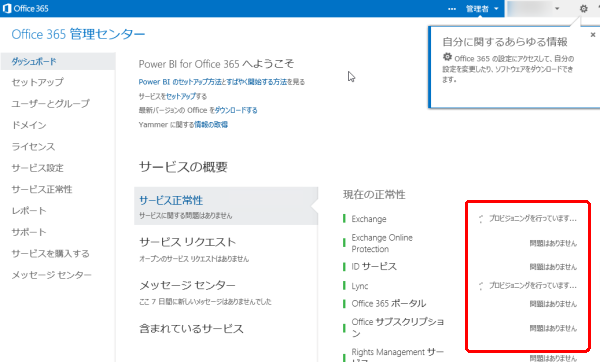Click the Exchange service entry
Viewport: 600px width, 362px height.
pos(369,219)
